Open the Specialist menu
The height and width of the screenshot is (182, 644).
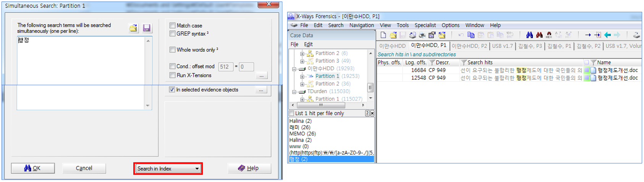425,25
